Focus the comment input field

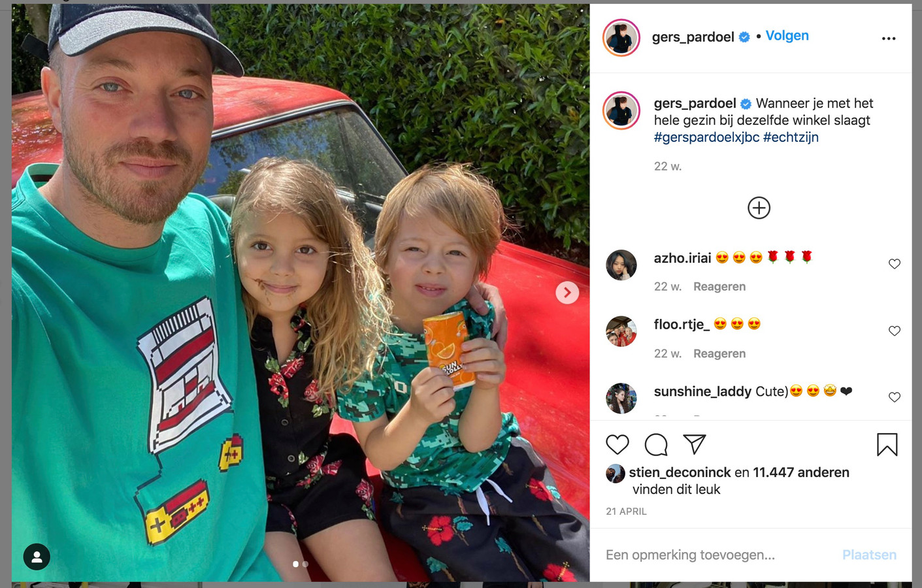[x=719, y=555]
